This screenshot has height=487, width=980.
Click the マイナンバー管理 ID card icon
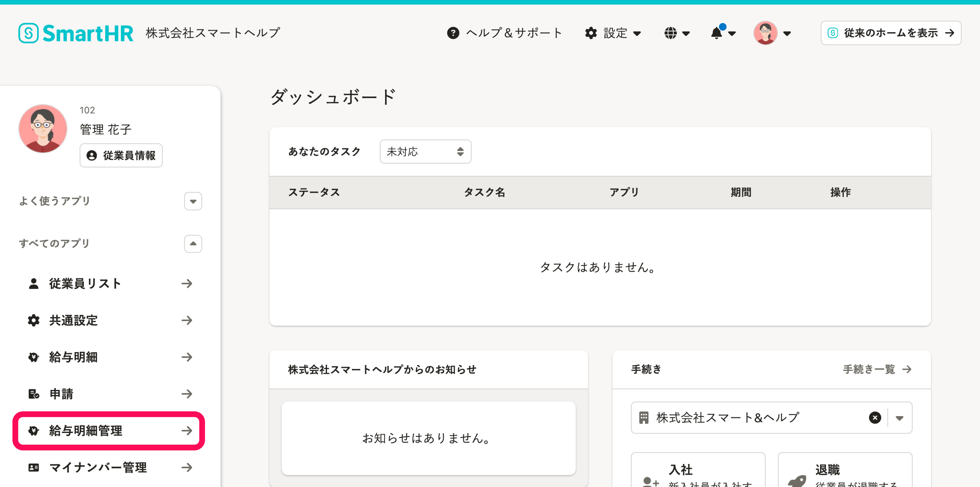[33, 467]
